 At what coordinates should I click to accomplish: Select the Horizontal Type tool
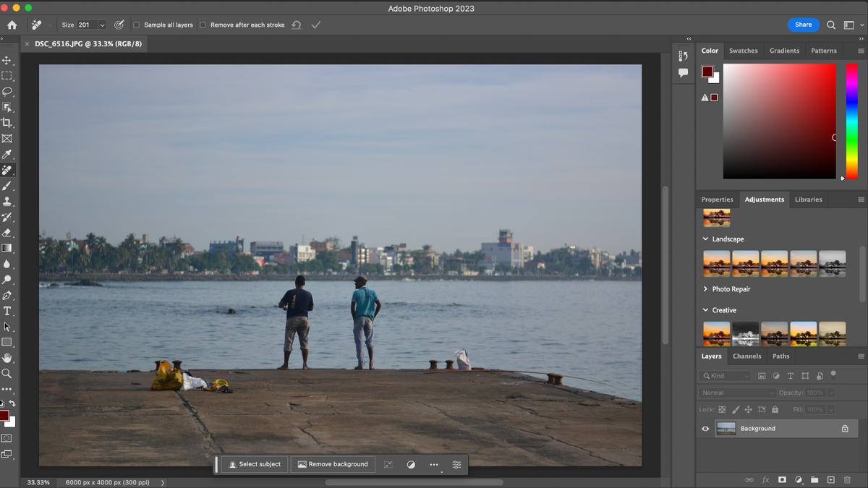(9, 311)
